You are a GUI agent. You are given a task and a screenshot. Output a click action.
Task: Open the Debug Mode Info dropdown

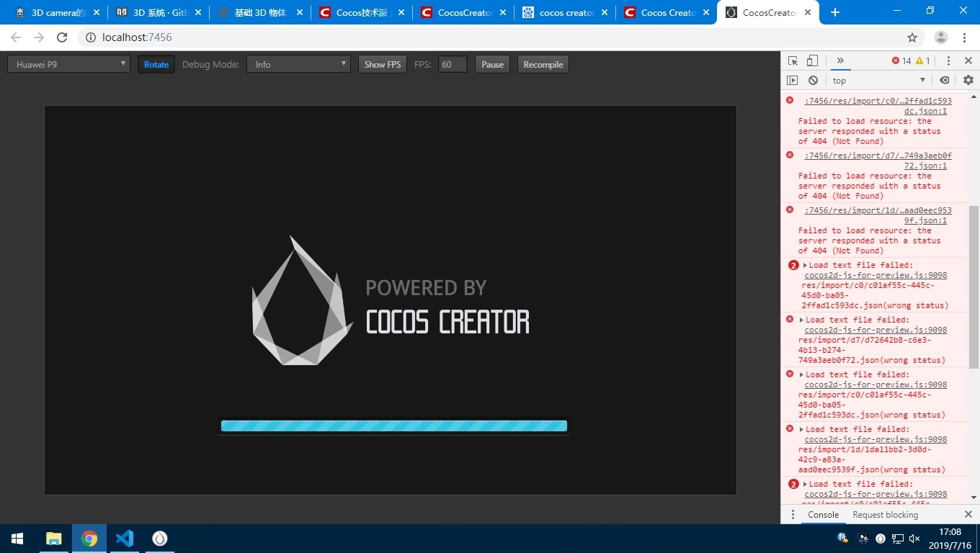click(x=298, y=64)
